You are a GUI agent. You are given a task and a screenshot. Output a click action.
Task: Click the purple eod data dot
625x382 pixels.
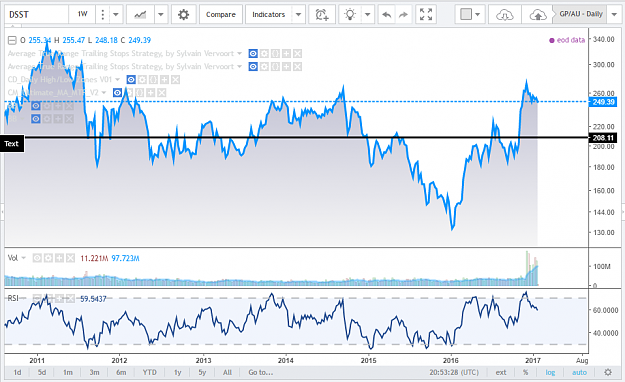(x=552, y=40)
